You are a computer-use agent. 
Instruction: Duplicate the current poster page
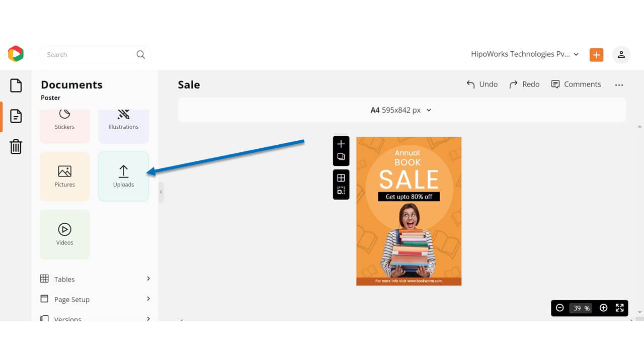pyautogui.click(x=341, y=156)
